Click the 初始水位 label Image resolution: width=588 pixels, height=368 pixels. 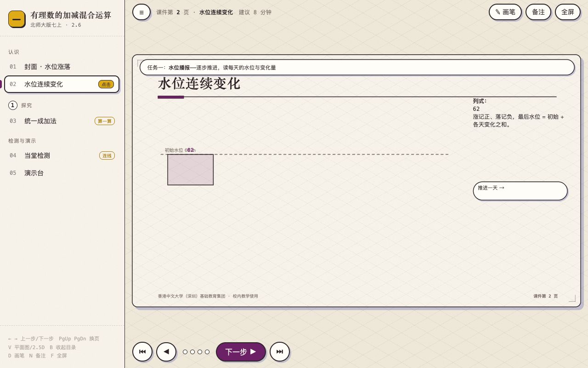tap(180, 150)
